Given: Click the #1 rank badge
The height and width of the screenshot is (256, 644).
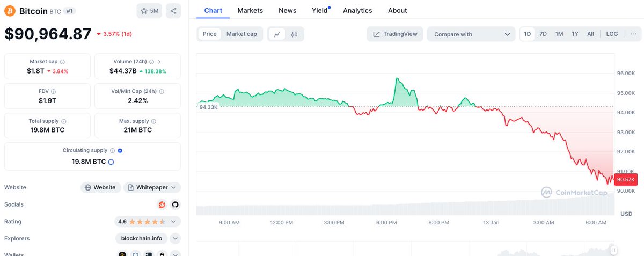Looking at the screenshot, I should [70, 11].
